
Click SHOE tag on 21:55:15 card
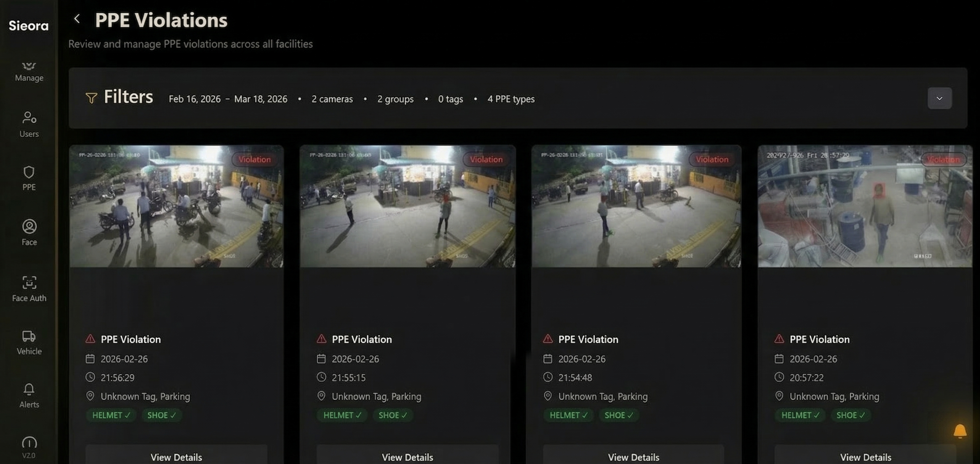(x=393, y=415)
